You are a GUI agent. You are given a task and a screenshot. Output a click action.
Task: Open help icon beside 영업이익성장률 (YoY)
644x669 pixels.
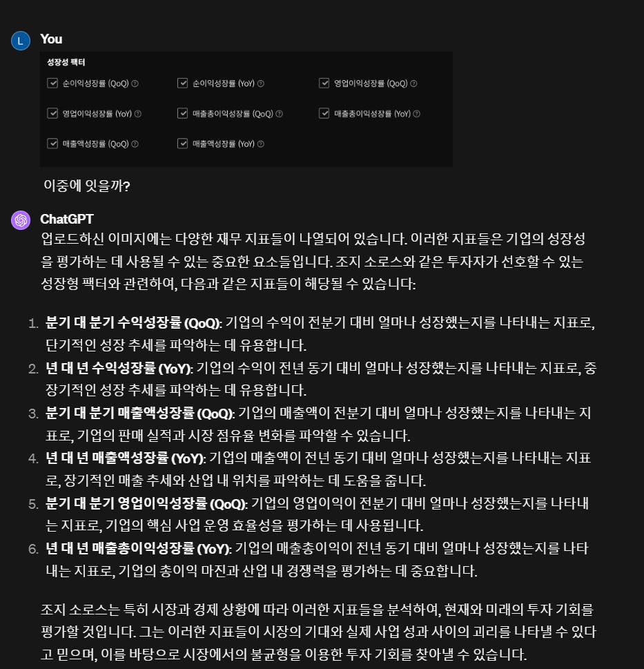pos(138,114)
